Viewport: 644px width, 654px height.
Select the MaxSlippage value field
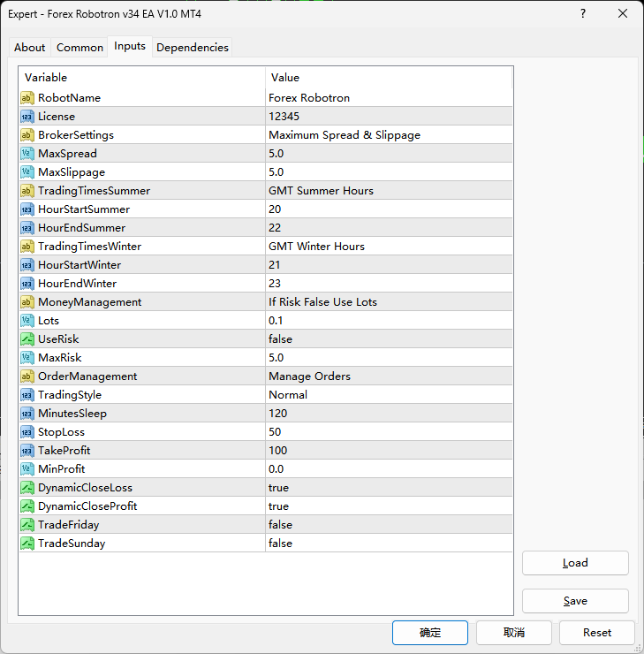[389, 172]
